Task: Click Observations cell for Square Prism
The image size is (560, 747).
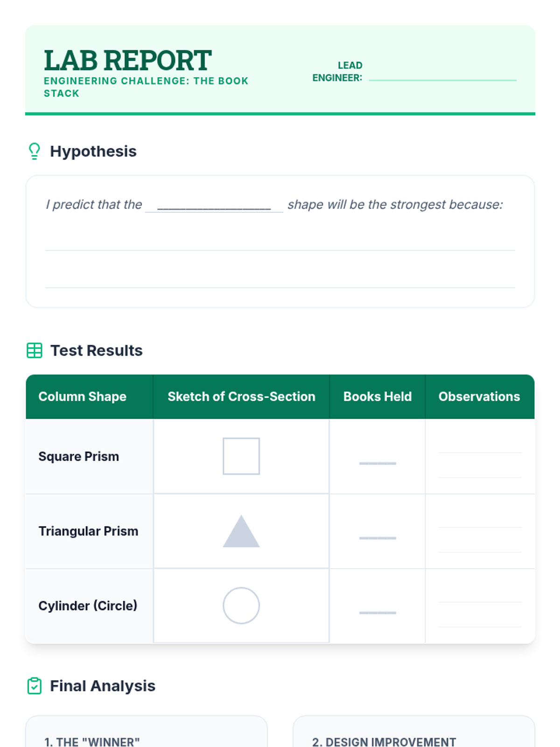Action: (x=480, y=457)
